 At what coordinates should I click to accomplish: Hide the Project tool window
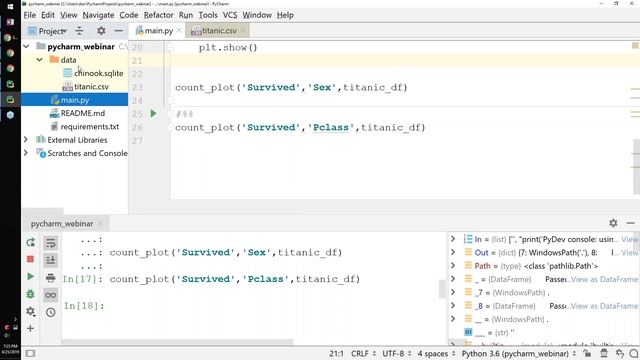118,31
